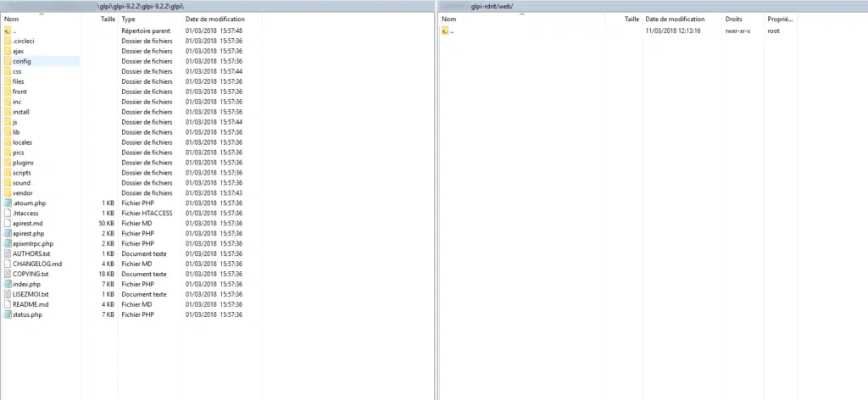This screenshot has height=400, width=868.
Task: Select the files folder icon
Action: coord(7,81)
